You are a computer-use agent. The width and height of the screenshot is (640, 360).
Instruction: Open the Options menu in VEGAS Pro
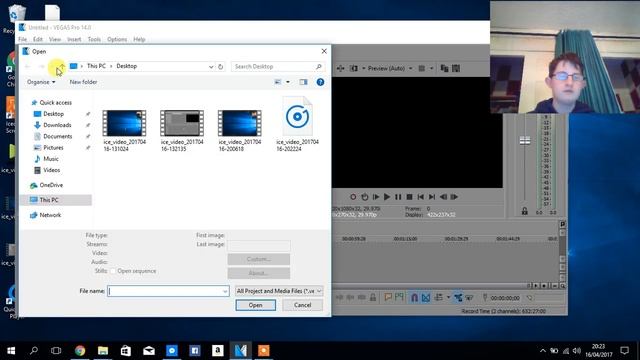[117, 39]
